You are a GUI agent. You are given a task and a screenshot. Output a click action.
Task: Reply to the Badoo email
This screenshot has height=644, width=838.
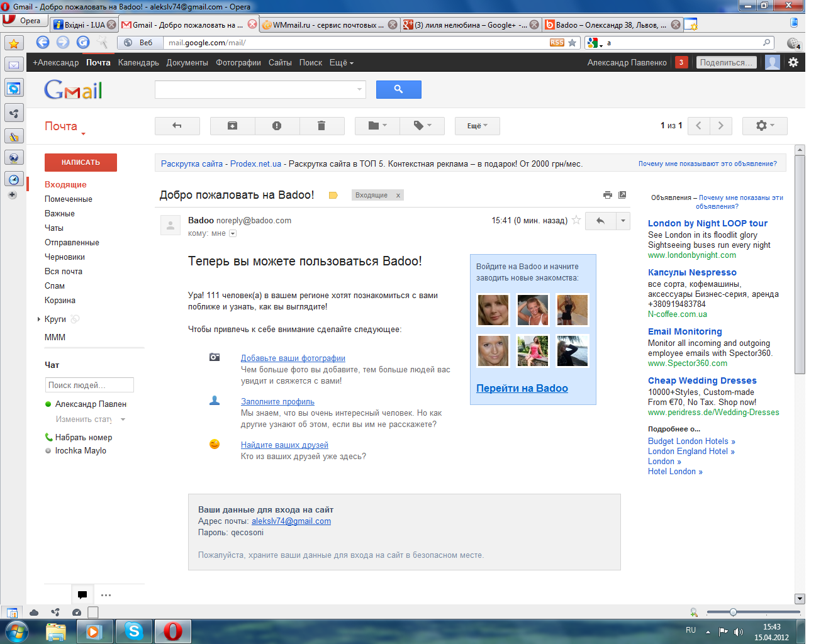[x=600, y=221]
